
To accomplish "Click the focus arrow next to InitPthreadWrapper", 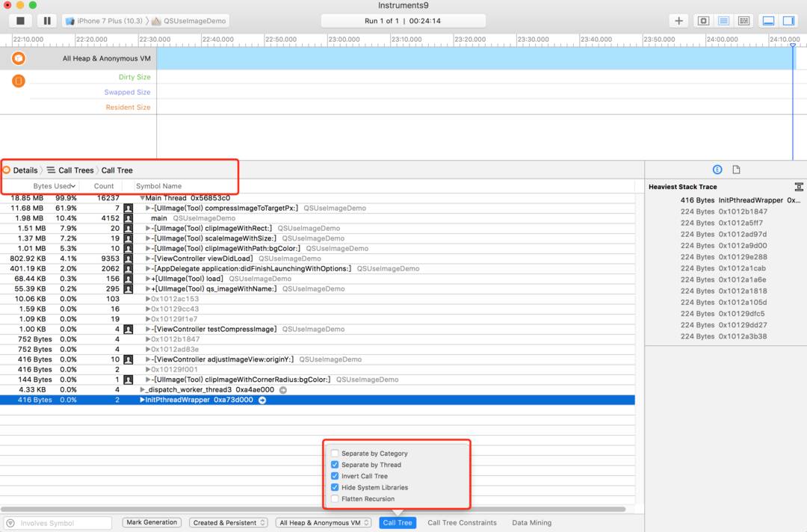I will click(262, 400).
